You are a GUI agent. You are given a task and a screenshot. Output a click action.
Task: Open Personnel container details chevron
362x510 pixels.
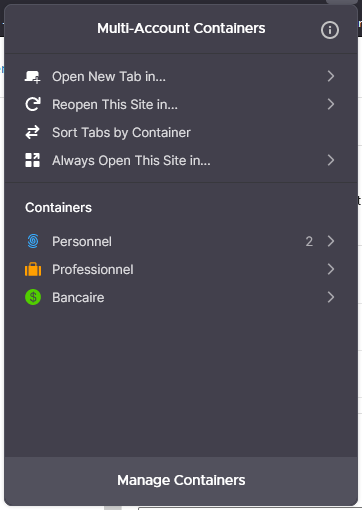pyautogui.click(x=331, y=241)
